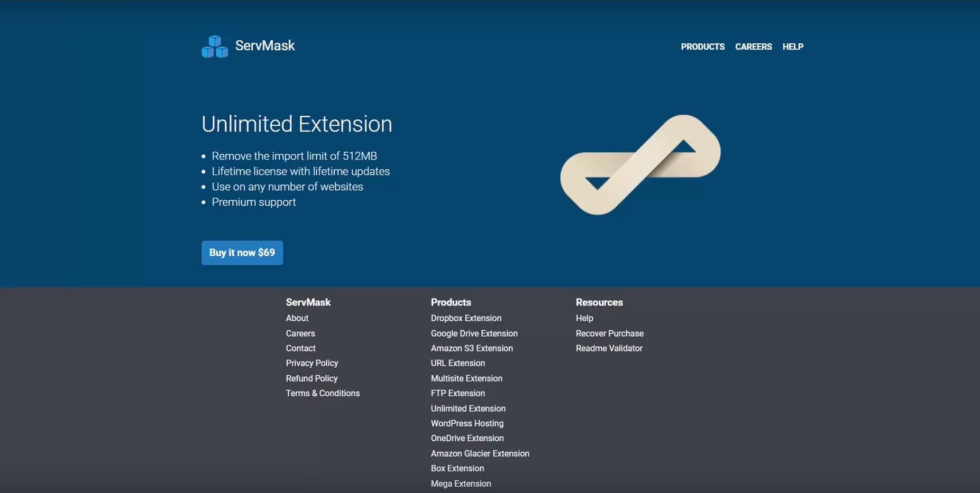Click 'Use on any number of websites' text
980x493 pixels.
point(288,187)
